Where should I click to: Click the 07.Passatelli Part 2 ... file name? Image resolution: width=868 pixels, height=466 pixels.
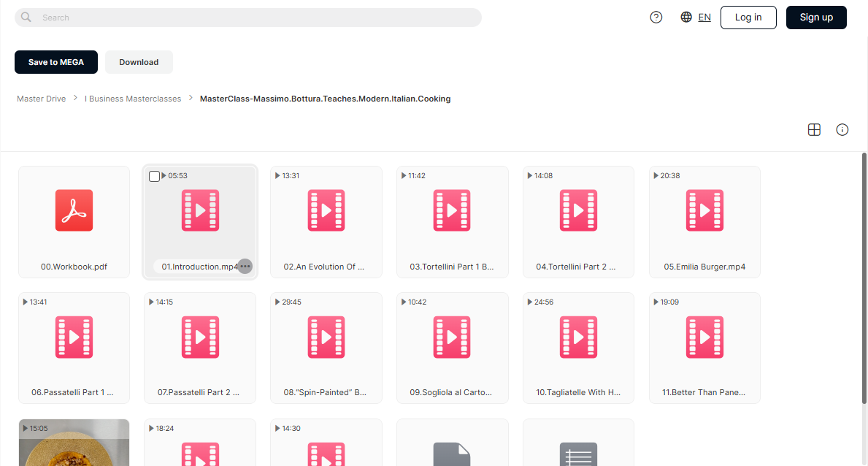pyautogui.click(x=199, y=392)
